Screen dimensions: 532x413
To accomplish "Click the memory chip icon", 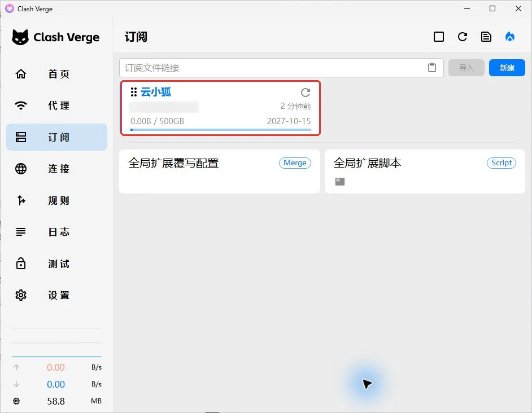I will pos(16,401).
